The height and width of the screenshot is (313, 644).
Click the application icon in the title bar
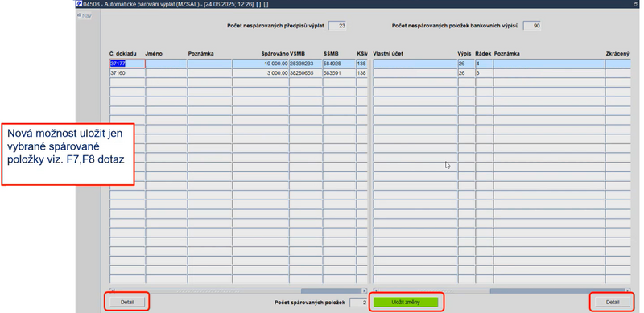[80, 4]
